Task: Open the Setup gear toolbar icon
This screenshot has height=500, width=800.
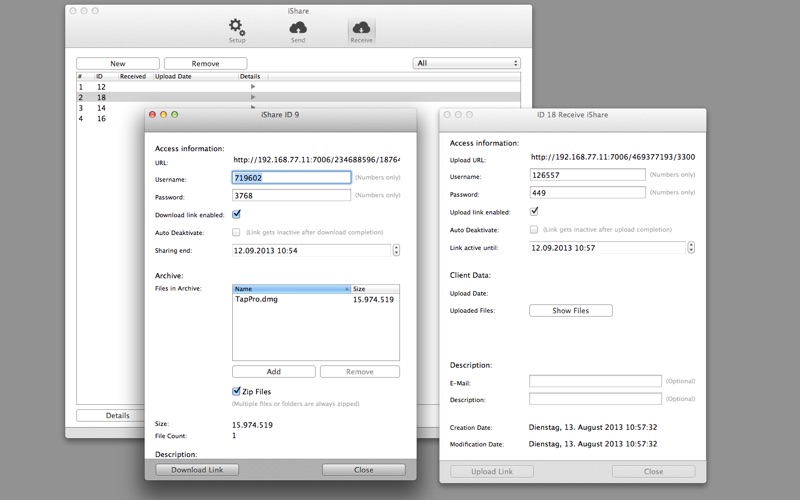Action: pos(237,31)
